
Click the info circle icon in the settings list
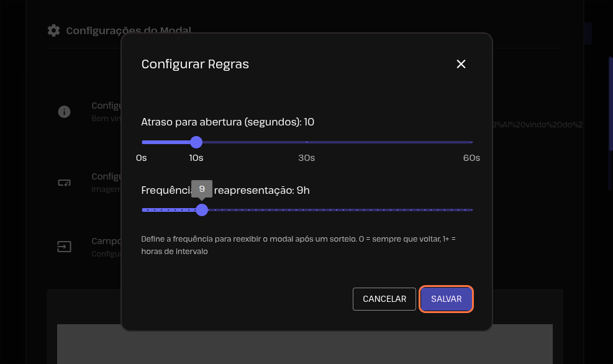pos(64,112)
